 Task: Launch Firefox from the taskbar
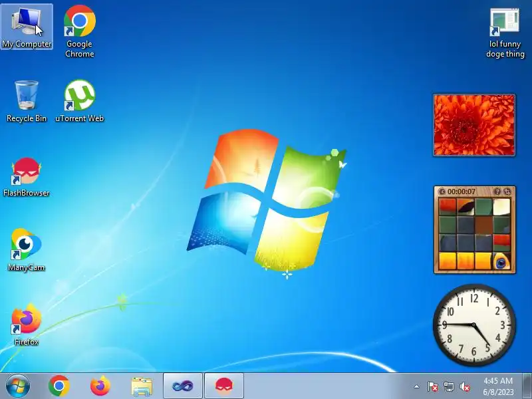100,386
